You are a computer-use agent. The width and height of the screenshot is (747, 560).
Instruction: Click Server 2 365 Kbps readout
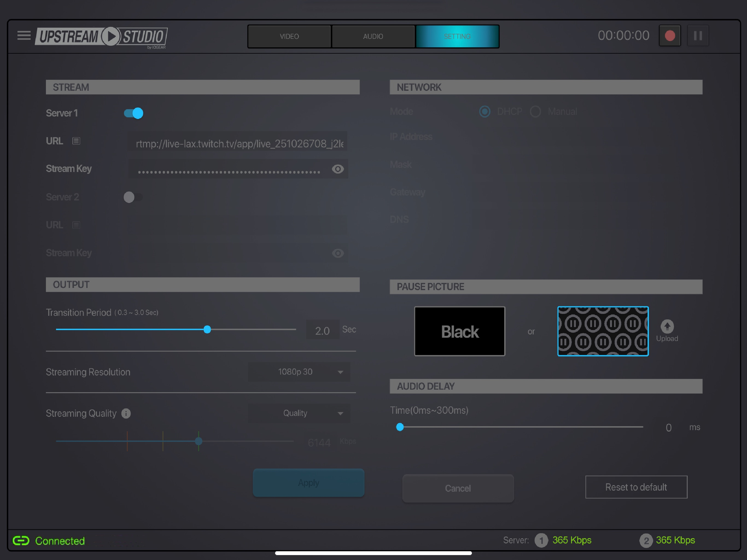[x=675, y=540]
